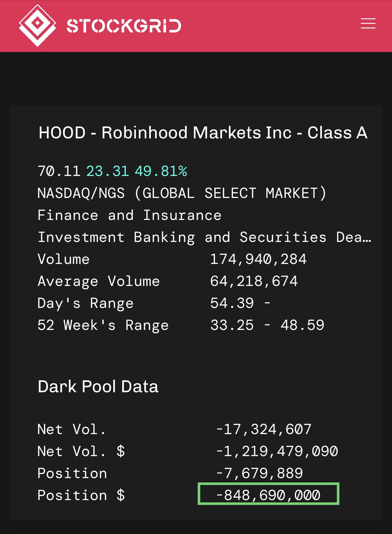Click the 70.11 price value

[59, 171]
